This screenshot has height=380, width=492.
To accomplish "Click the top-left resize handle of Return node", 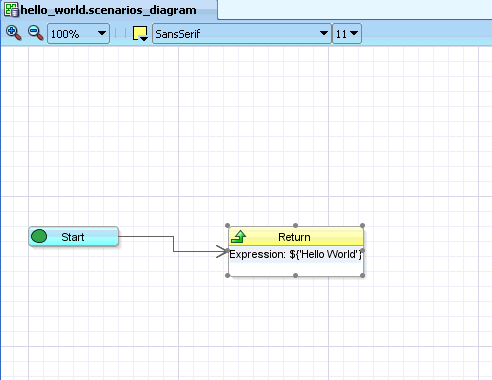I will coord(228,226).
